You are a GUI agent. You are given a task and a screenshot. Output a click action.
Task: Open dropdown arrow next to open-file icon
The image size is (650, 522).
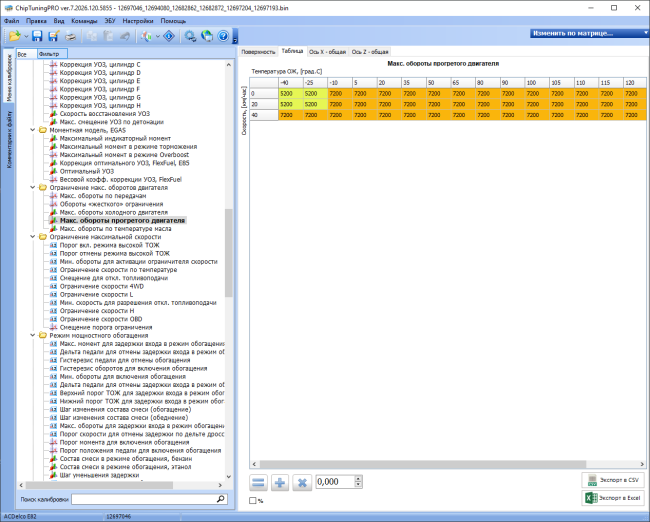click(x=26, y=36)
